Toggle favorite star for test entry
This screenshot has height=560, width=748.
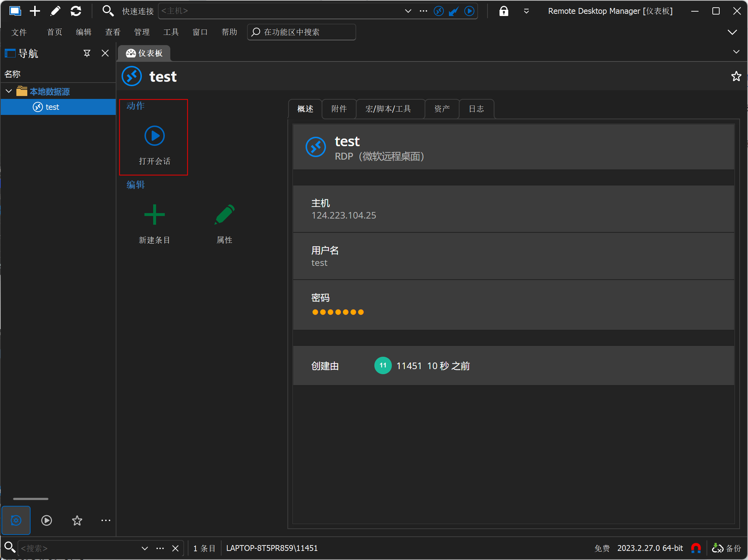[736, 76]
